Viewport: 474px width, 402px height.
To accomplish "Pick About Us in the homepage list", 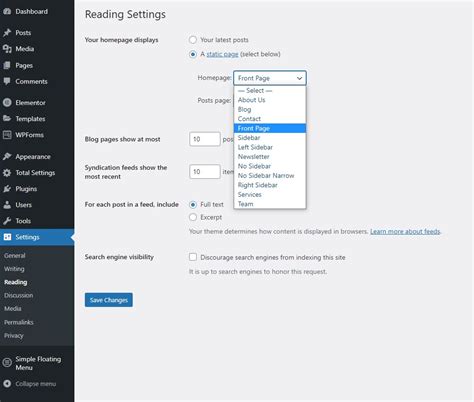I will [x=270, y=100].
